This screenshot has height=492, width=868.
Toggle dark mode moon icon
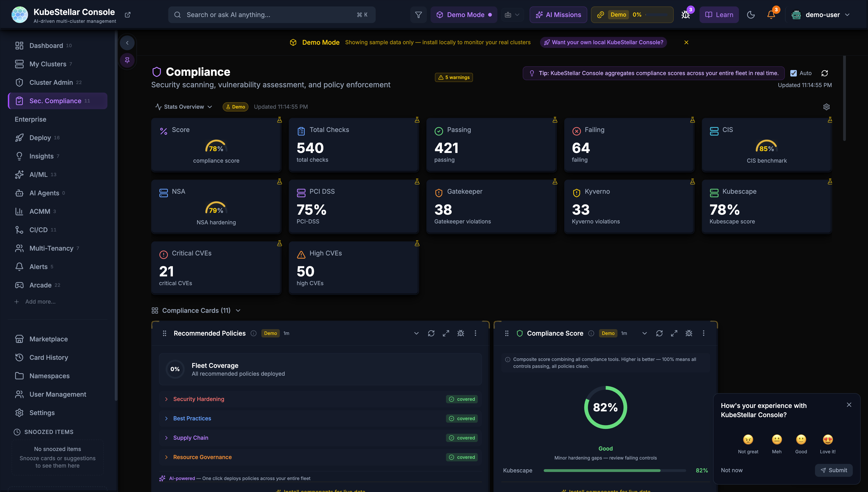pyautogui.click(x=751, y=15)
